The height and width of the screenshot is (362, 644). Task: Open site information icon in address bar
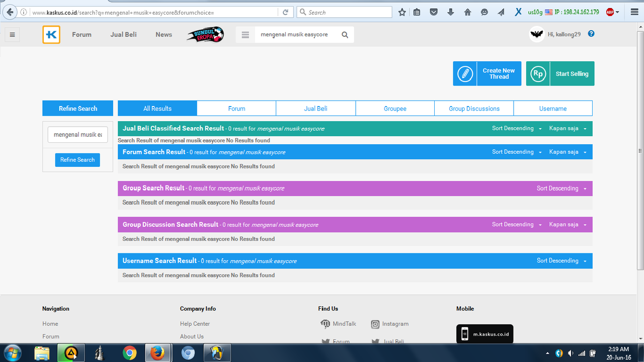24,12
